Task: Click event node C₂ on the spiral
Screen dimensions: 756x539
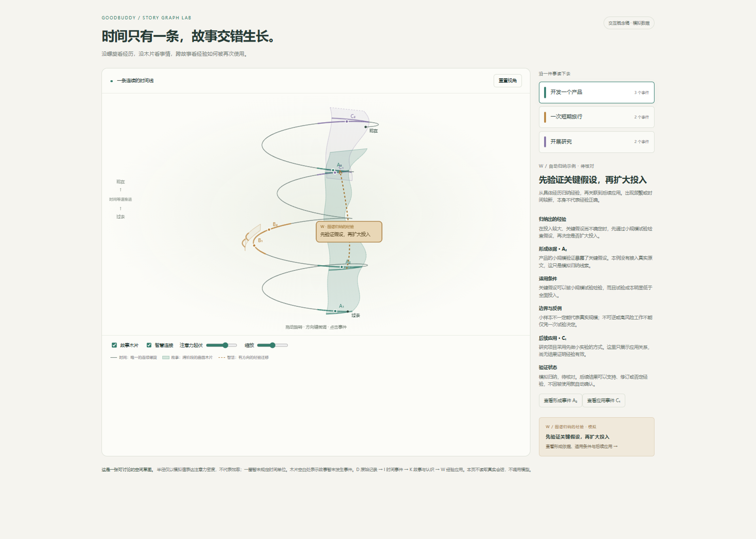Action: pos(347,122)
